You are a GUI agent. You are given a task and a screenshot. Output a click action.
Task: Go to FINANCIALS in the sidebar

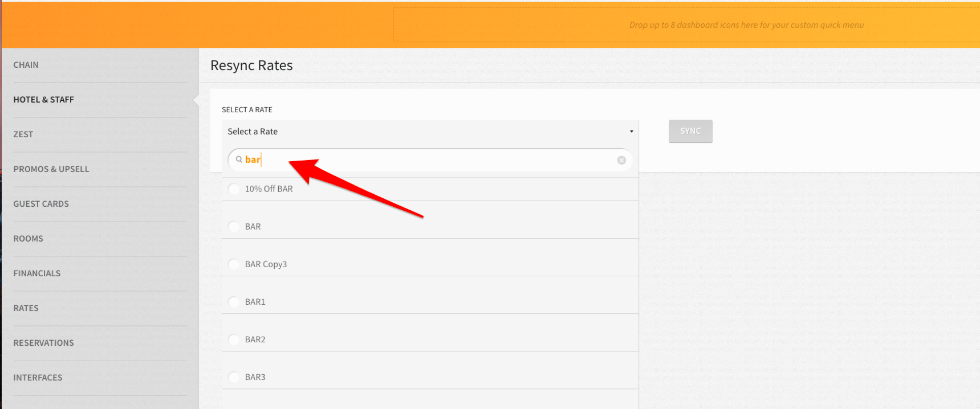tap(37, 273)
